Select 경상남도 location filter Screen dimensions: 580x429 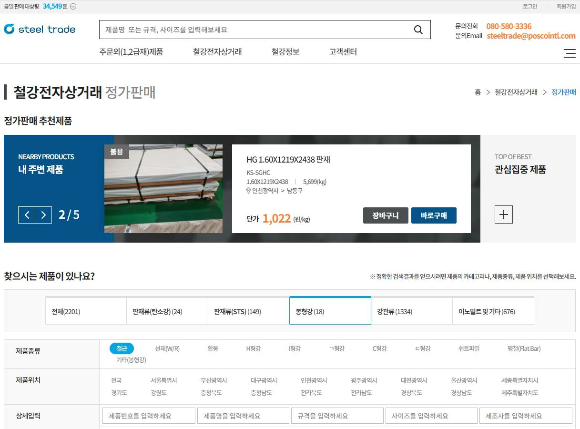tap(461, 393)
